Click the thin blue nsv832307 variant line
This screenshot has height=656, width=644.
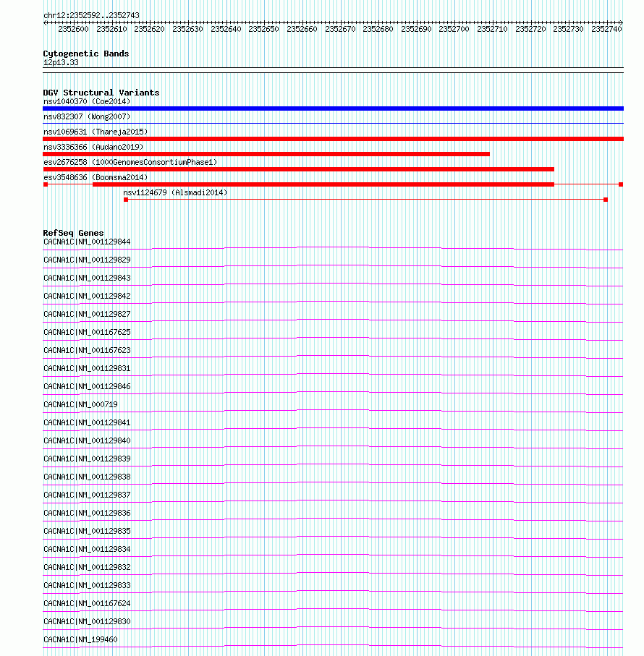click(333, 124)
